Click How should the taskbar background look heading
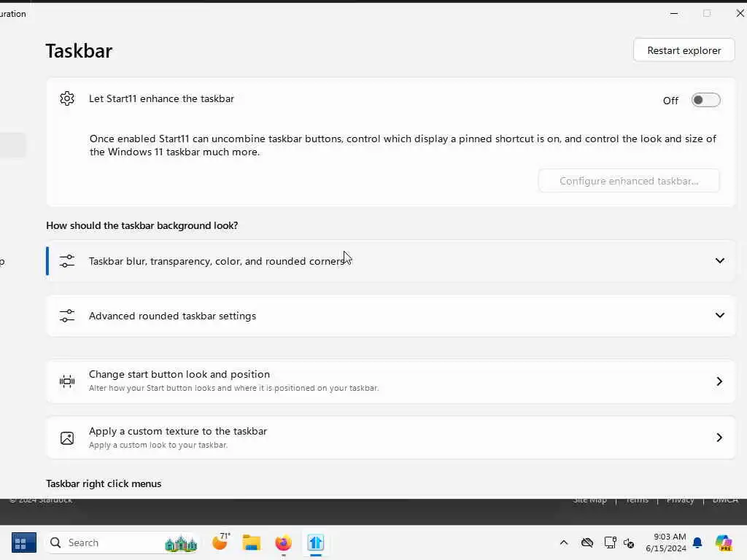 142,225
